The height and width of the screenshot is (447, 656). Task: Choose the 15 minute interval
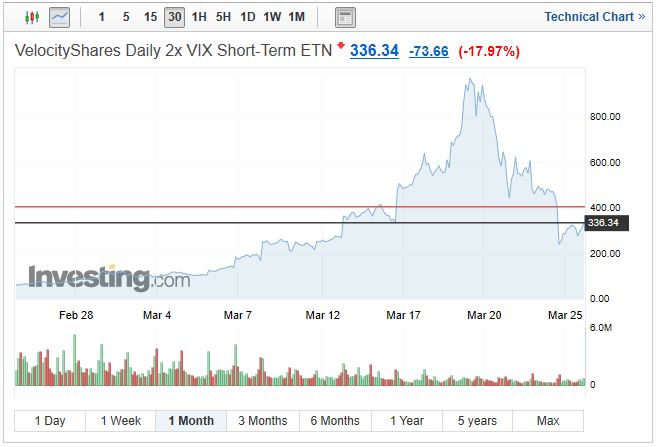pos(150,17)
